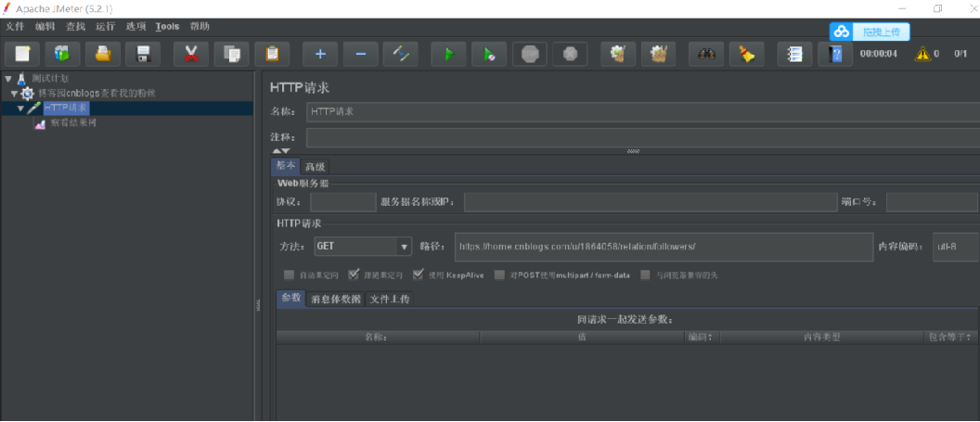The image size is (980, 422).
Task: Click the 协议 protocol field
Action: pos(343,202)
